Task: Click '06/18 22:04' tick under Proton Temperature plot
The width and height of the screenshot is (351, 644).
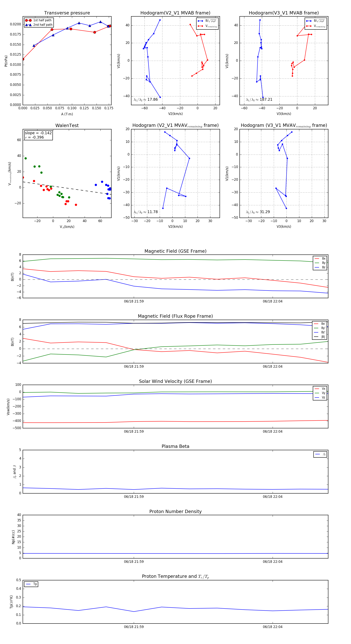Action: pyautogui.click(x=273, y=627)
